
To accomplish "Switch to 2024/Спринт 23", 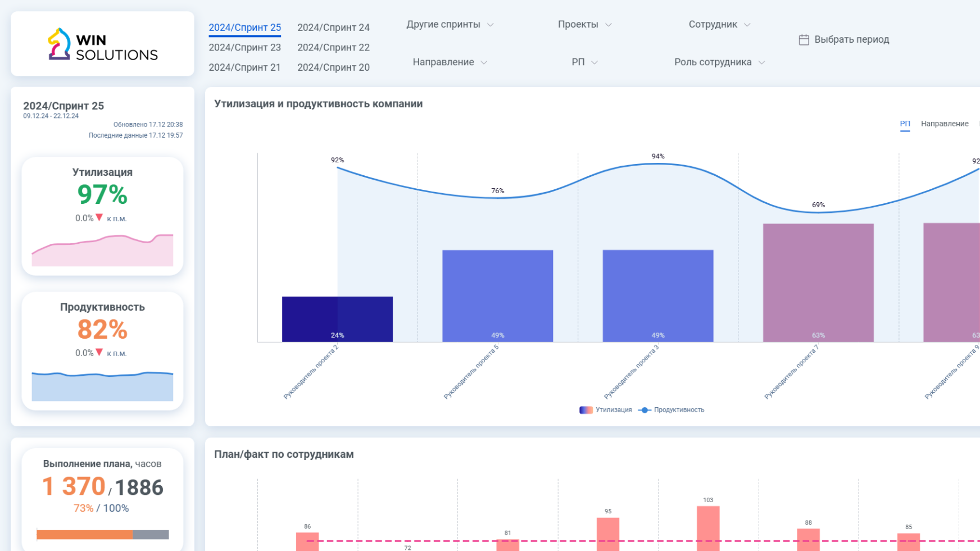I will [x=245, y=48].
